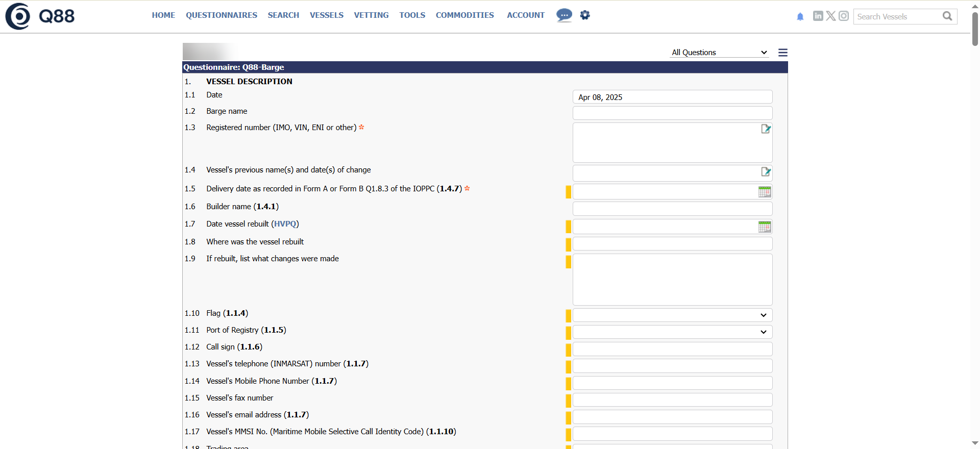Screen dimensions: 980x449
Task: Click the edit icon for Registered number
Action: [766, 129]
